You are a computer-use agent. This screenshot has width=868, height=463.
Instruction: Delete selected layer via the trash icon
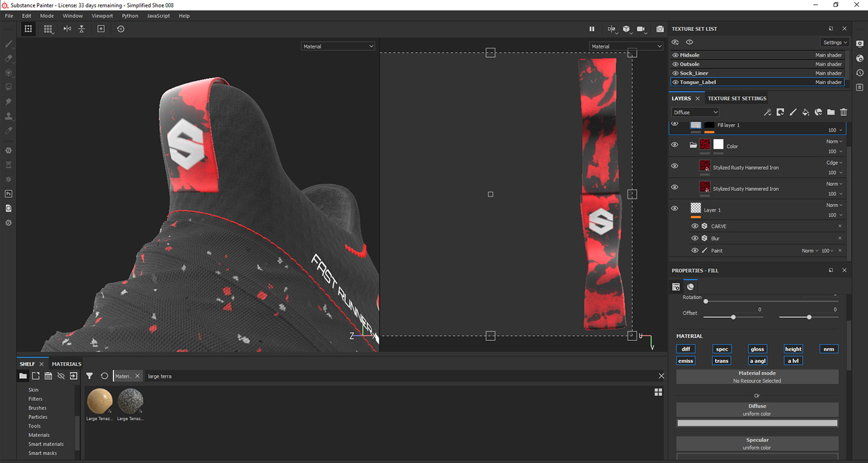tap(843, 112)
